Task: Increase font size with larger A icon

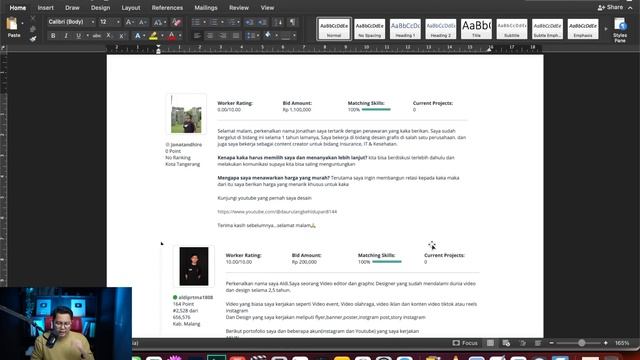Action: tap(129, 22)
